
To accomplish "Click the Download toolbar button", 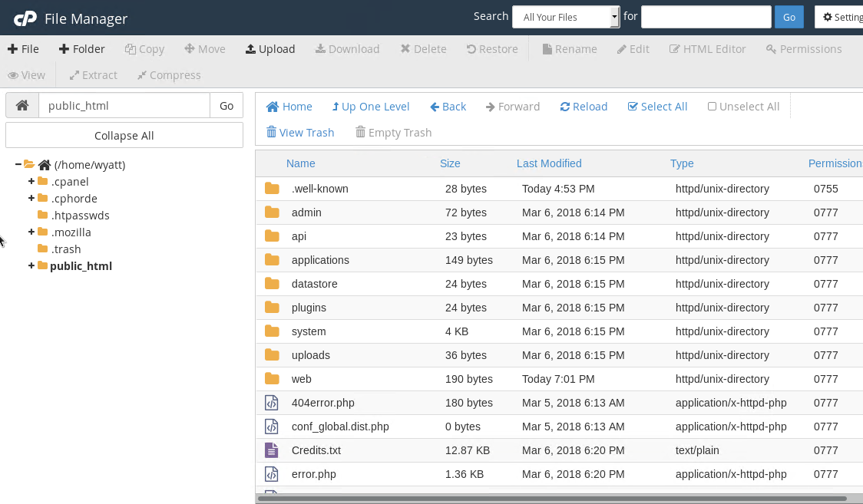I will [x=347, y=49].
